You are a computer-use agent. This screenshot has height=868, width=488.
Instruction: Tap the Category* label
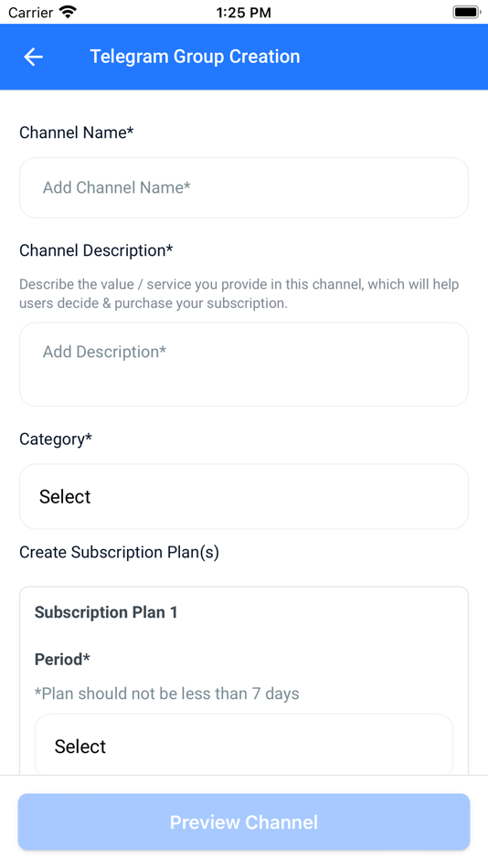point(56,439)
